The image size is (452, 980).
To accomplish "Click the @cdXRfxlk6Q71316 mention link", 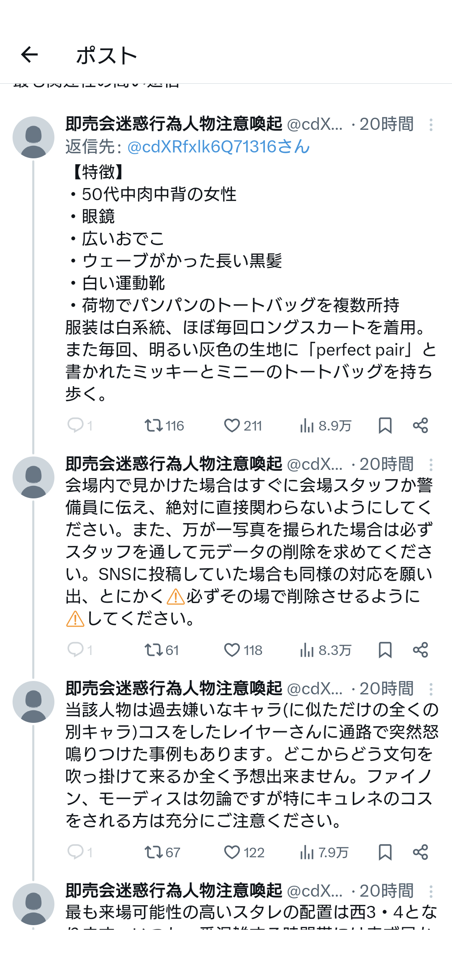I will tap(218, 147).
